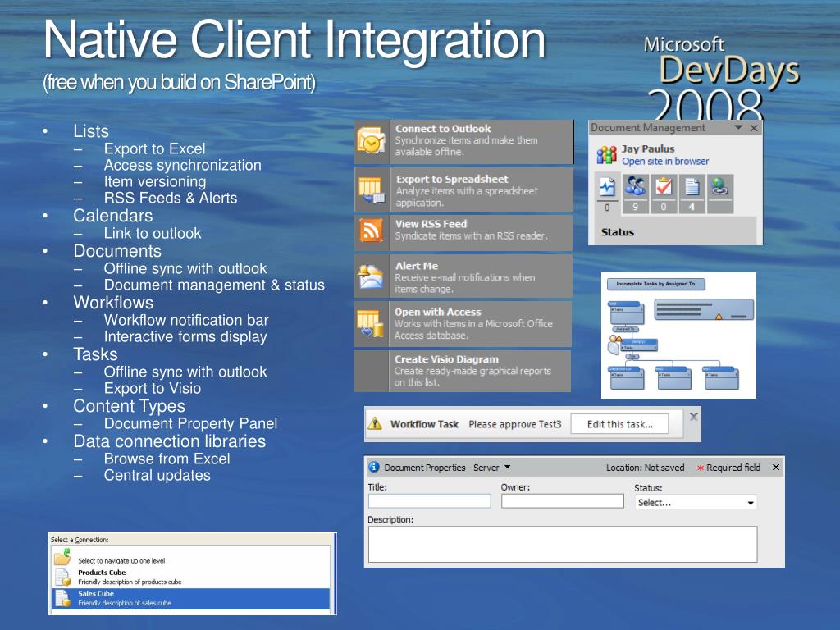
Task: Click the Browse from Excel bullet text
Action: pyautogui.click(x=167, y=459)
